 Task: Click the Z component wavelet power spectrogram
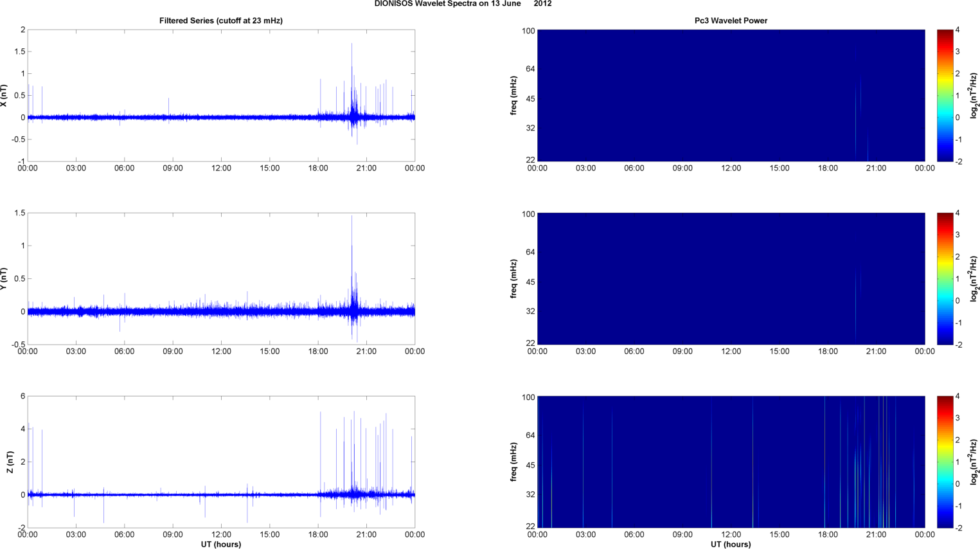[x=731, y=462]
